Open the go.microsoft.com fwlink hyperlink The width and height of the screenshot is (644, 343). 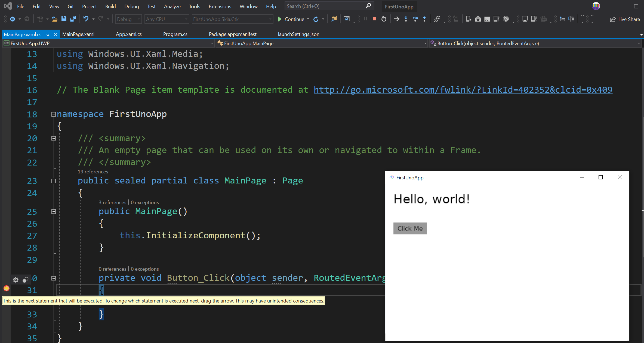point(463,90)
